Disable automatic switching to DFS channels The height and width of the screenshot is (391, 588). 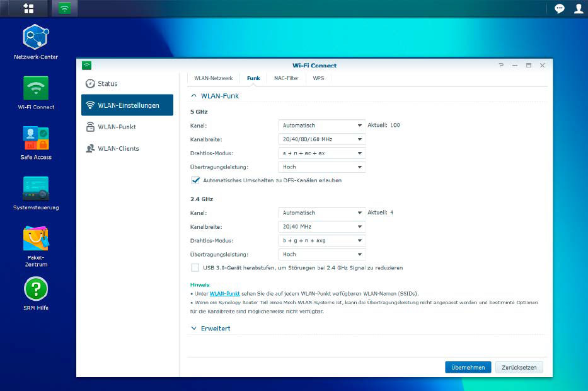(196, 180)
